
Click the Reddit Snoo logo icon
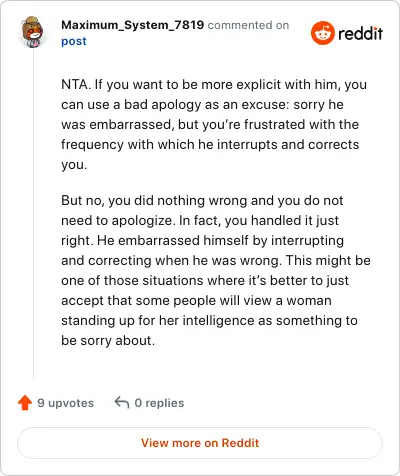pyautogui.click(x=322, y=33)
